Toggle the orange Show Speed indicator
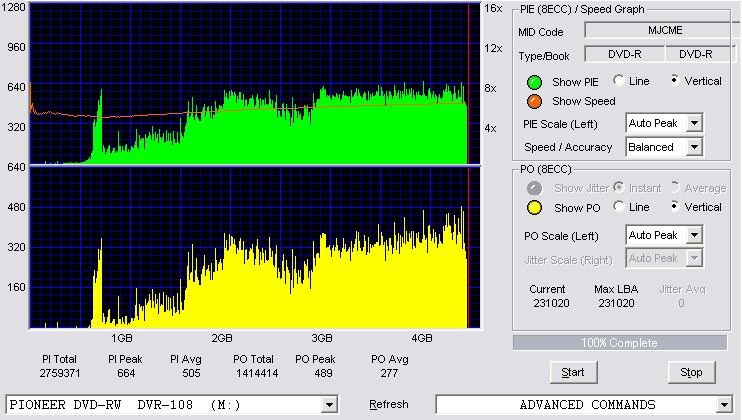This screenshot has width=742, height=420. click(x=534, y=101)
